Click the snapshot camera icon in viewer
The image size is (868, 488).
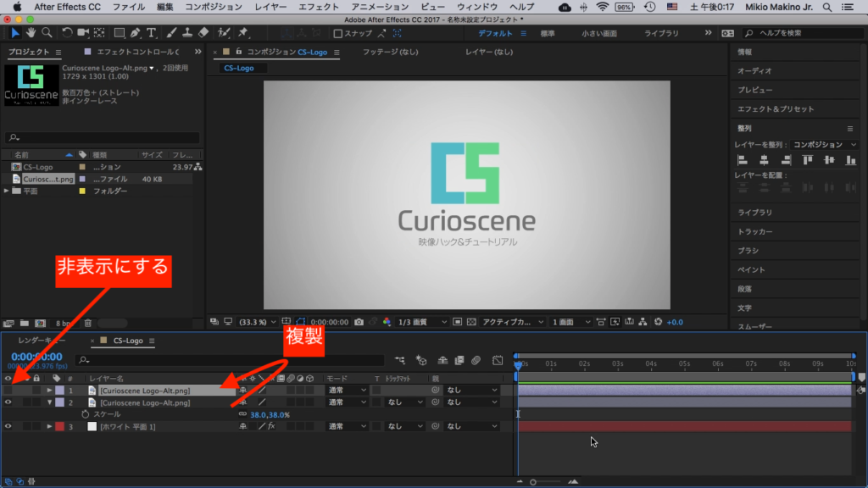click(x=359, y=322)
